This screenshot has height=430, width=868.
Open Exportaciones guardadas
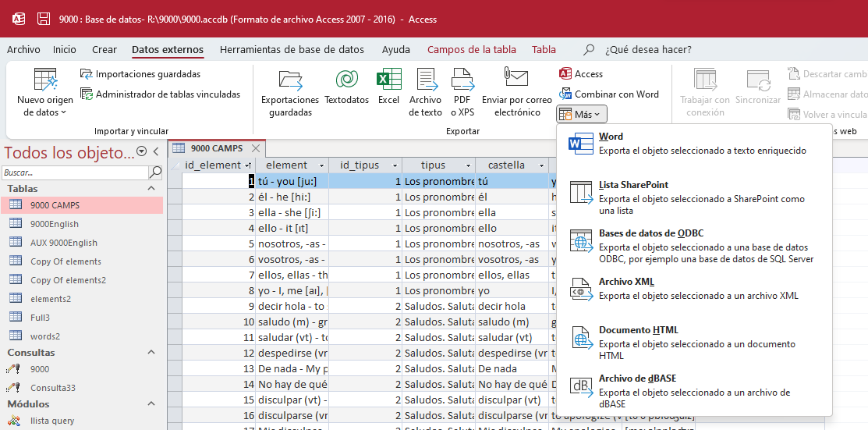[x=290, y=91]
